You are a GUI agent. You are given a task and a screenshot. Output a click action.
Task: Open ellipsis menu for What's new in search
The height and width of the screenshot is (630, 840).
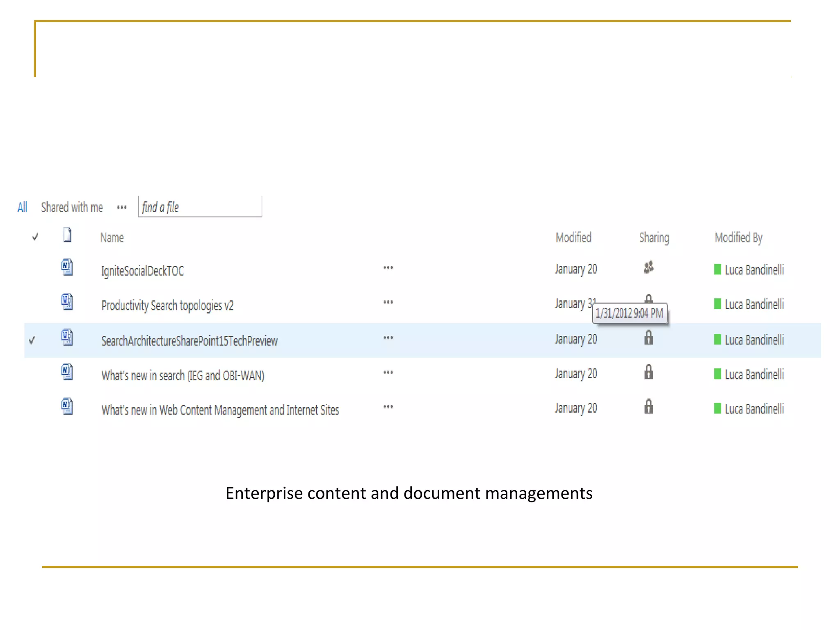click(x=388, y=372)
